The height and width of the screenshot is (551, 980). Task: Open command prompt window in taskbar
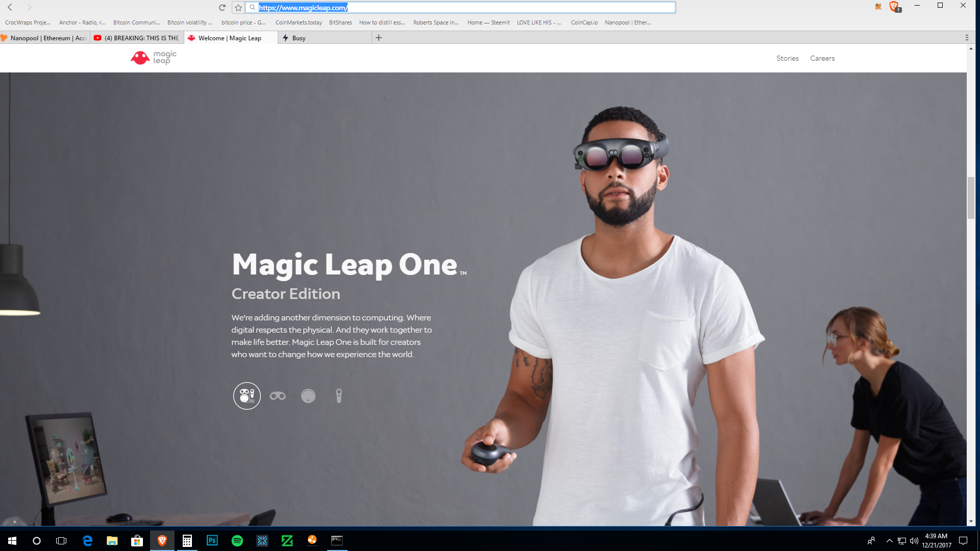(337, 541)
